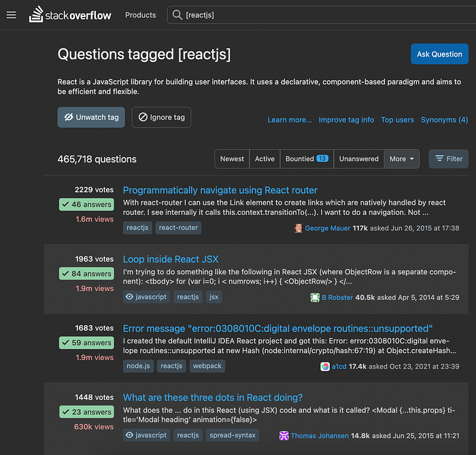This screenshot has height=455, width=476.
Task: Click reactjs tag beside spread-syntax tag
Action: coord(188,435)
